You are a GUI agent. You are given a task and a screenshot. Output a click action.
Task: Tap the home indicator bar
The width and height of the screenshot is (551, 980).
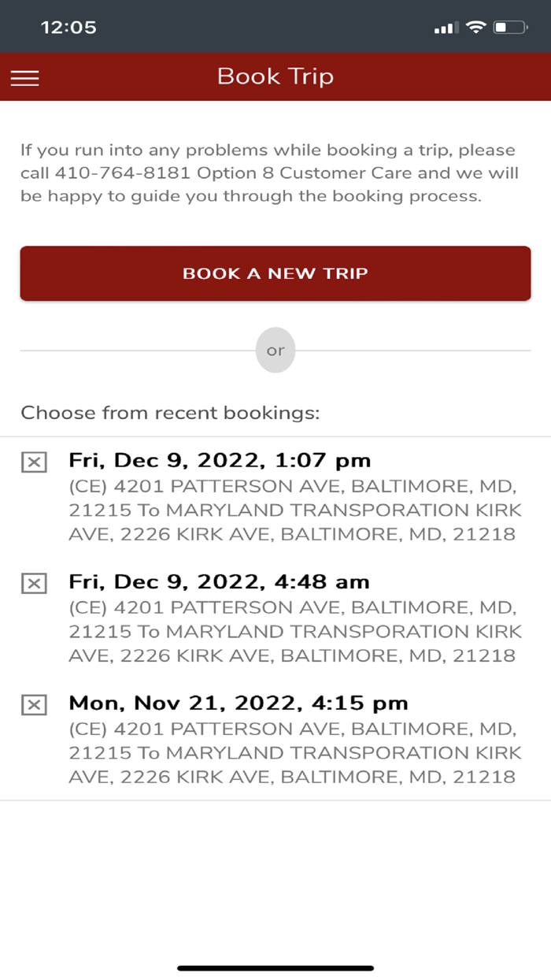coord(275,967)
